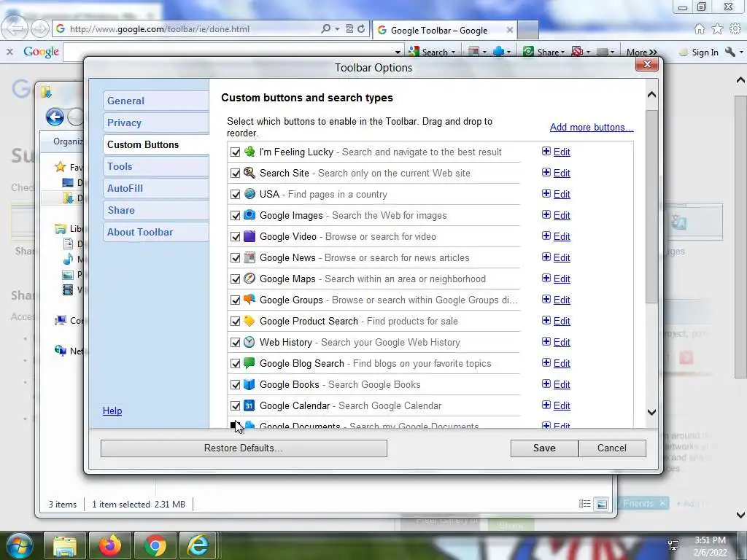Expand edit options for I'm Feeling Lucky

click(546, 152)
